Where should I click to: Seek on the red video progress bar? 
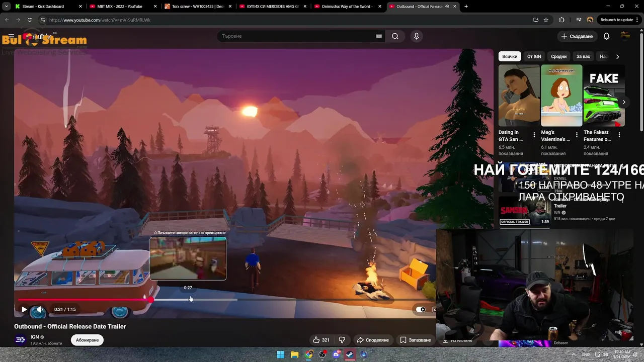85,300
